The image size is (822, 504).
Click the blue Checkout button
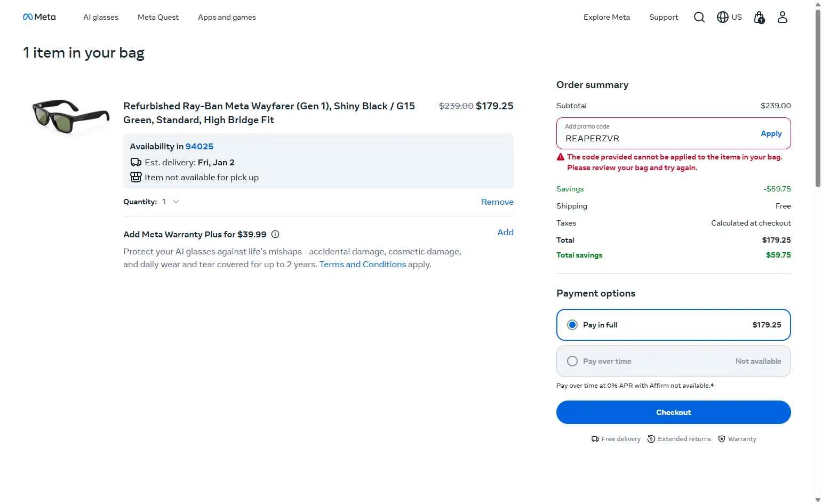pyautogui.click(x=673, y=412)
